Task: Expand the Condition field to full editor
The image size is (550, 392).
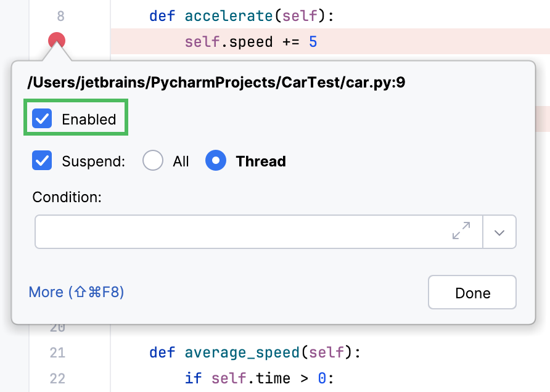Action: (461, 232)
